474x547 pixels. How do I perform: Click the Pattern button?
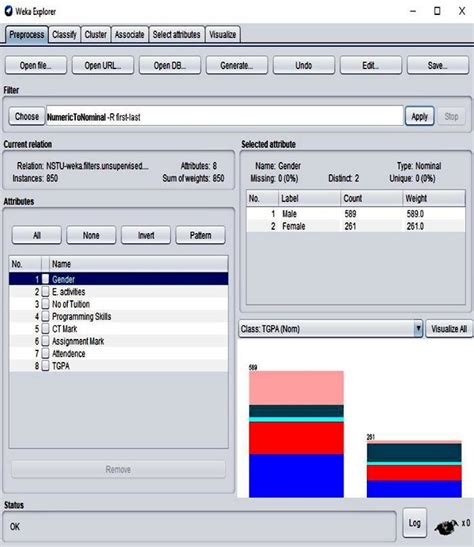click(x=201, y=235)
